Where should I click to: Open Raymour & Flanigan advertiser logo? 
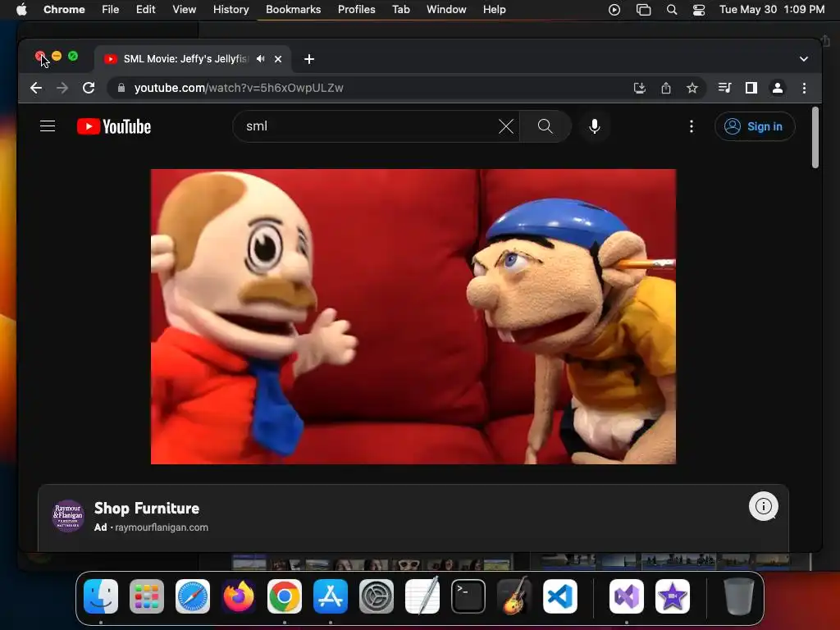[x=67, y=516]
